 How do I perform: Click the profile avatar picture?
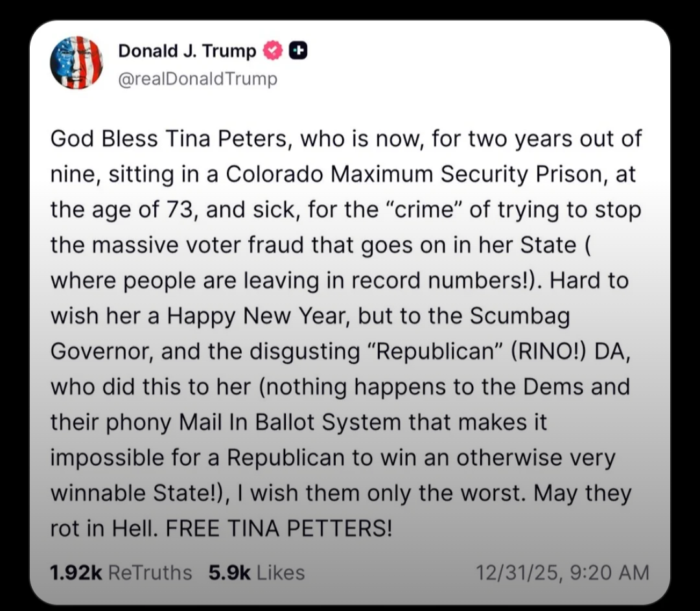[x=76, y=62]
